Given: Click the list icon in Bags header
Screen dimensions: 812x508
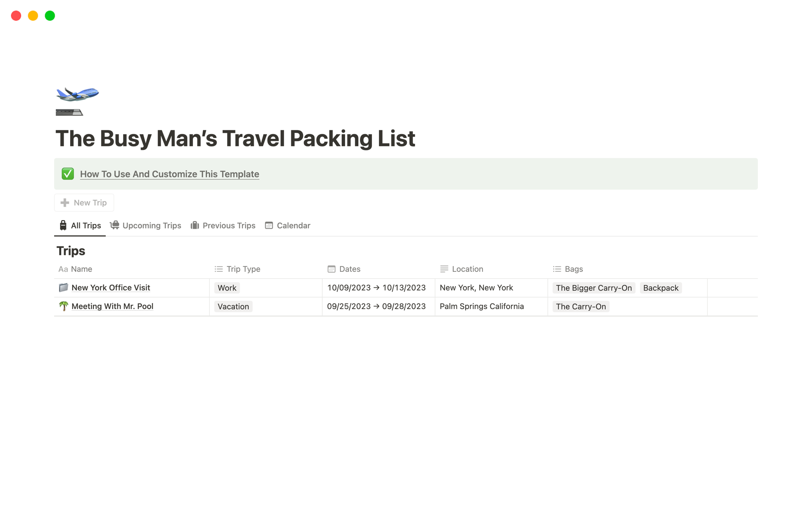Looking at the screenshot, I should point(557,269).
